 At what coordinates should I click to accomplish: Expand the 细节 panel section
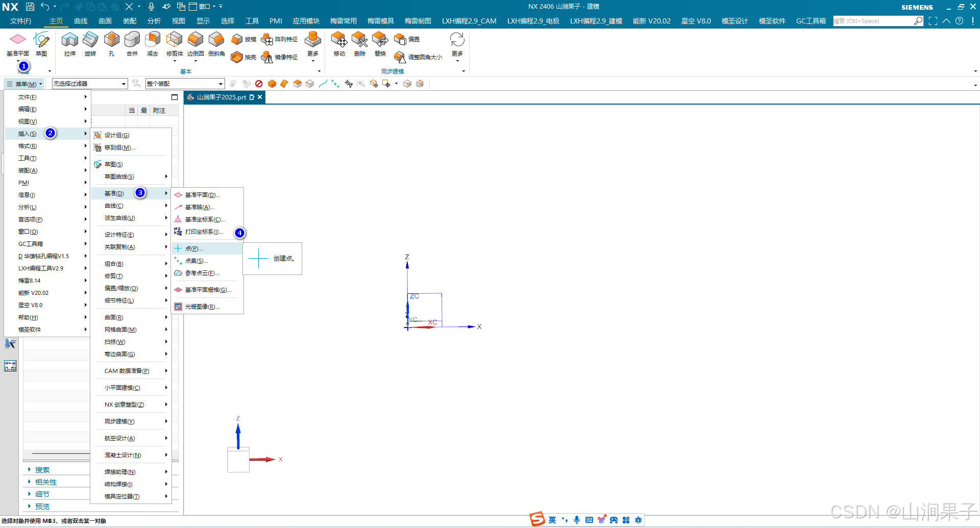coord(42,494)
